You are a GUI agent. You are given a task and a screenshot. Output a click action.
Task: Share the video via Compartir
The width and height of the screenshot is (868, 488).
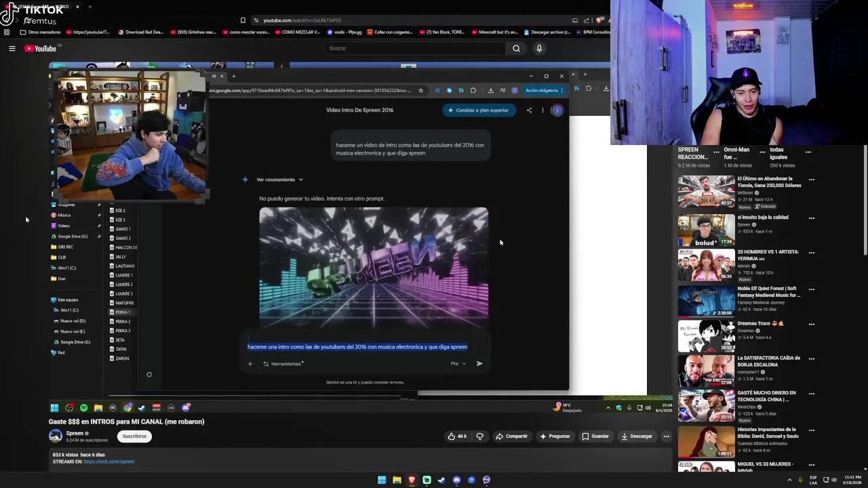tap(511, 436)
